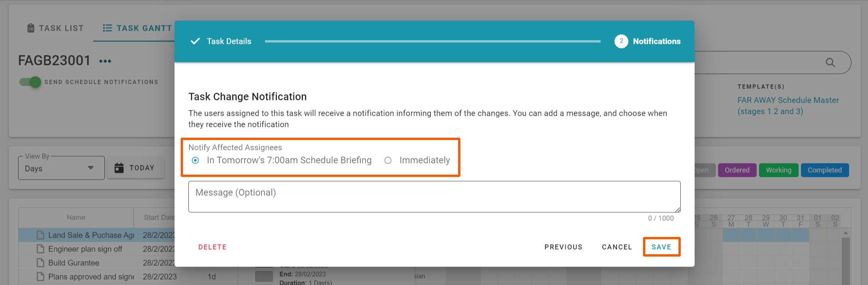Viewport: 868px width, 285px height.
Task: Switch to the Task List tab
Action: [x=55, y=28]
